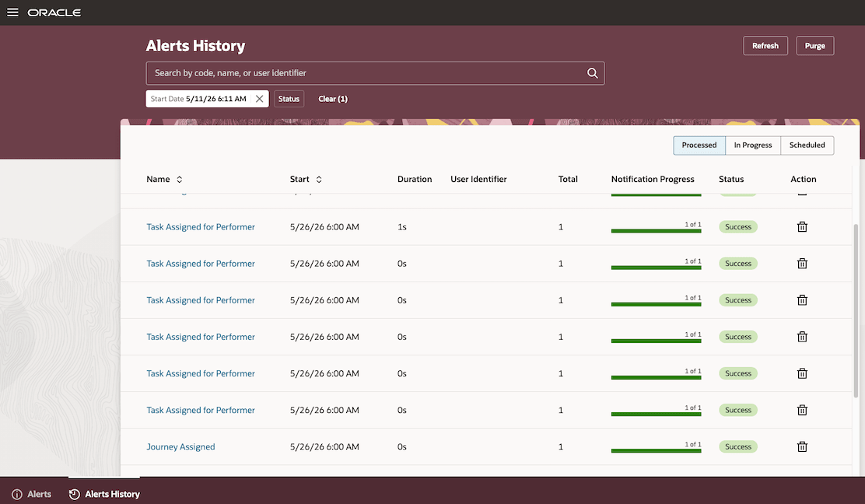
Task: Go to the Alerts tab
Action: 32,494
